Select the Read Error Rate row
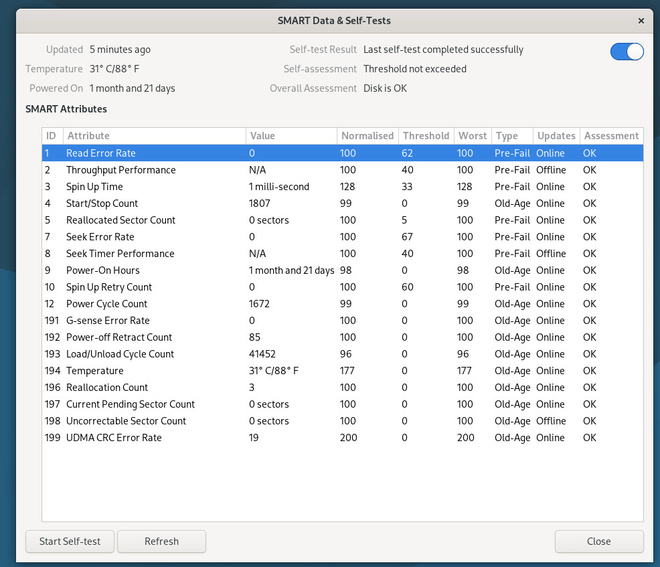This screenshot has width=660, height=567. 342,153
